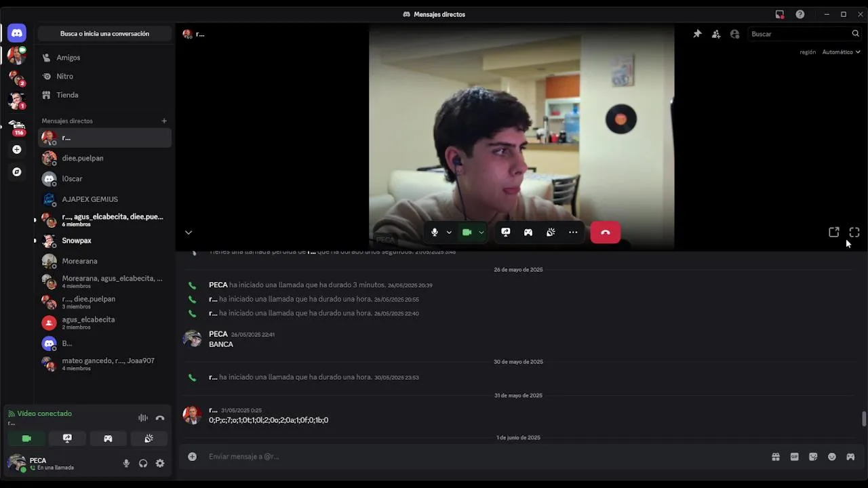Open sticker picker
This screenshot has height=488, width=868.
tap(813, 457)
